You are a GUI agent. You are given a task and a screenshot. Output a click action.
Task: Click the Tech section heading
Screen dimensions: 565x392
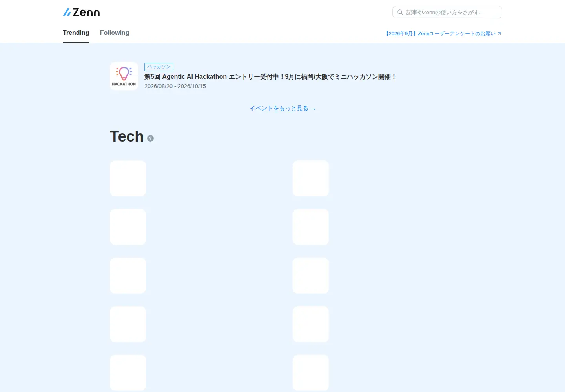pos(127,136)
